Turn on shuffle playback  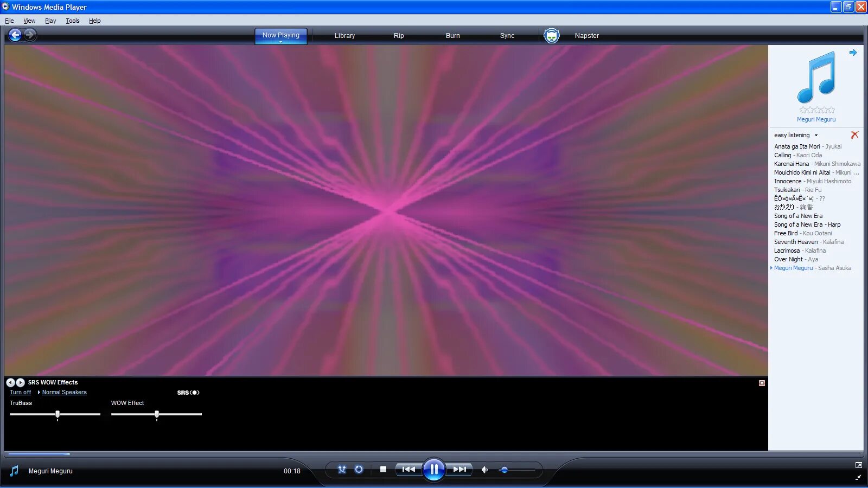[342, 470]
